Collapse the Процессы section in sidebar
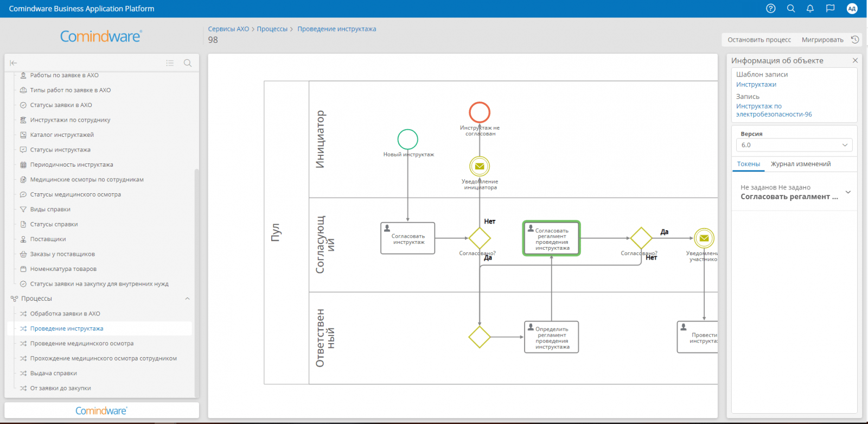 pyautogui.click(x=187, y=299)
